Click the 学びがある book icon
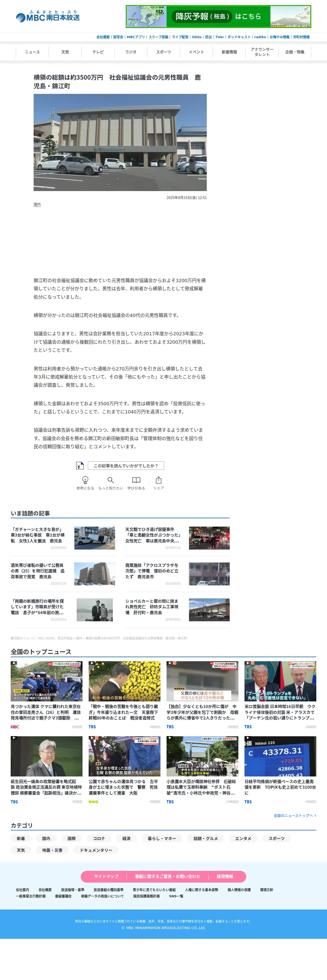The height and width of the screenshot is (980, 327). [136, 480]
